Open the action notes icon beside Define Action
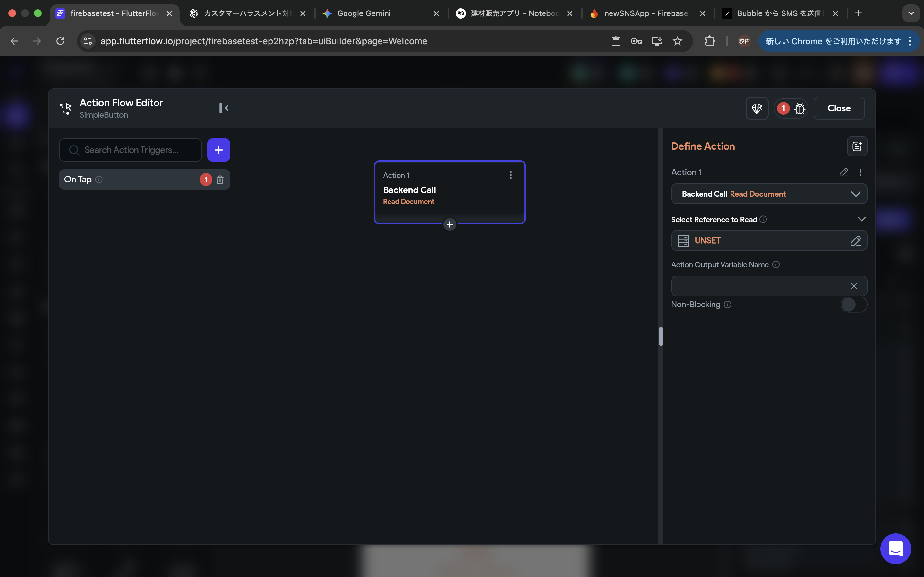 pyautogui.click(x=857, y=146)
